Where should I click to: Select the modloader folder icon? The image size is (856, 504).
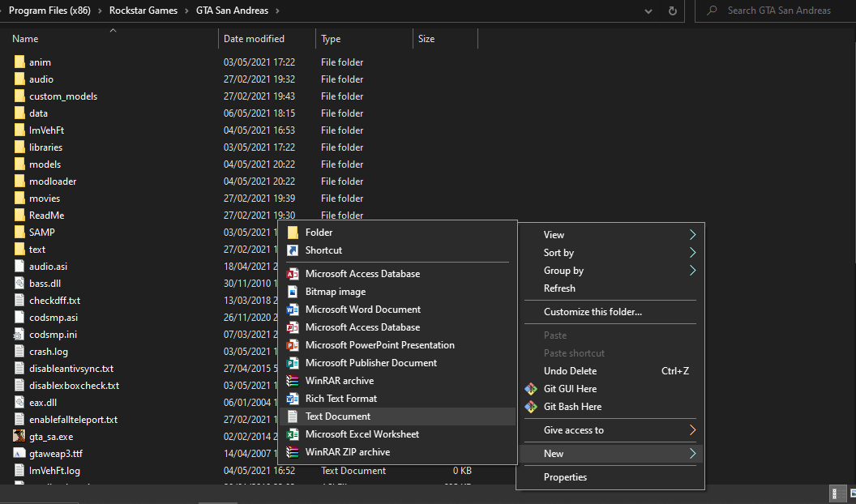pyautogui.click(x=19, y=181)
